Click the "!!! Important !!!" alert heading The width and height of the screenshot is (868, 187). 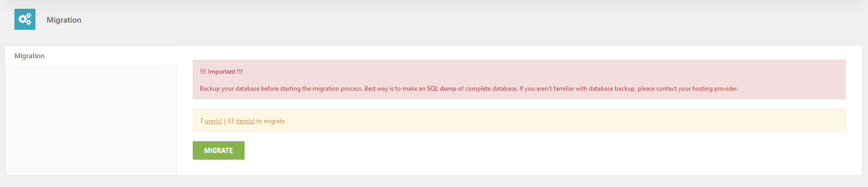coord(221,72)
